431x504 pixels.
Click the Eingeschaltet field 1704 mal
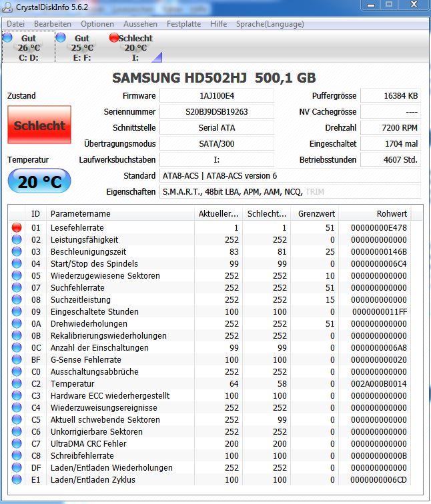tap(390, 144)
